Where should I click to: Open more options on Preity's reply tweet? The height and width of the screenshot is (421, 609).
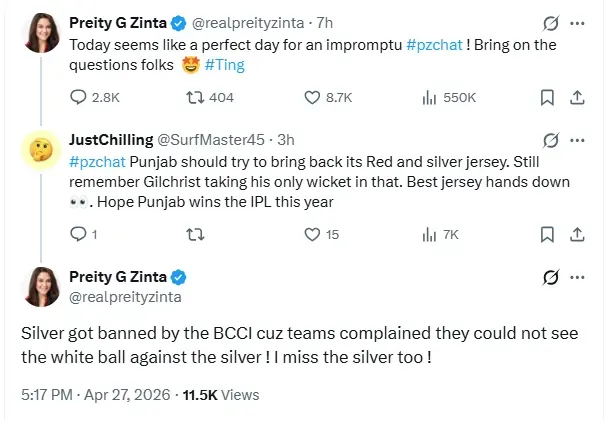click(577, 277)
